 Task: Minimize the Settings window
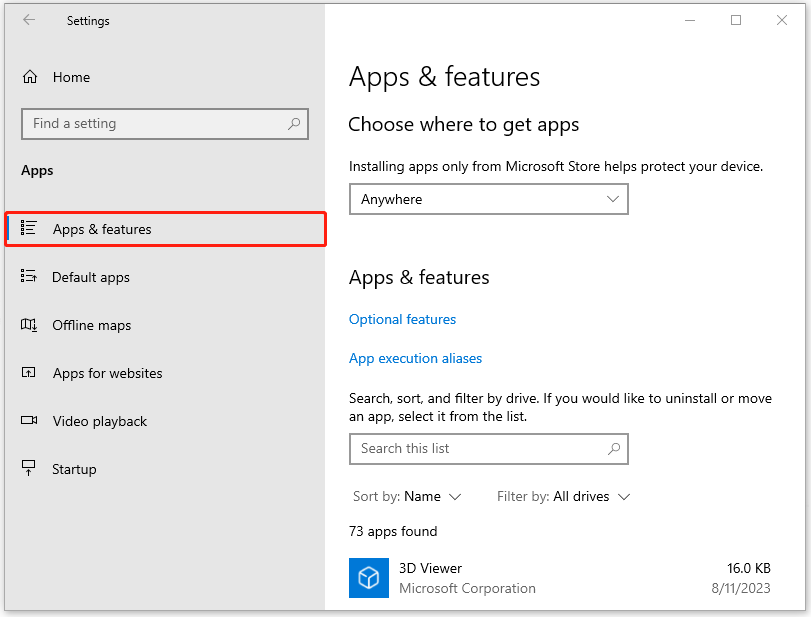click(x=690, y=20)
